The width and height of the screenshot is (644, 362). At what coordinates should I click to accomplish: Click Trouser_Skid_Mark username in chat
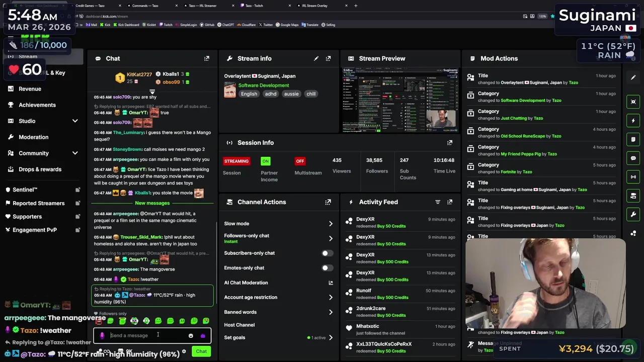[141, 237]
